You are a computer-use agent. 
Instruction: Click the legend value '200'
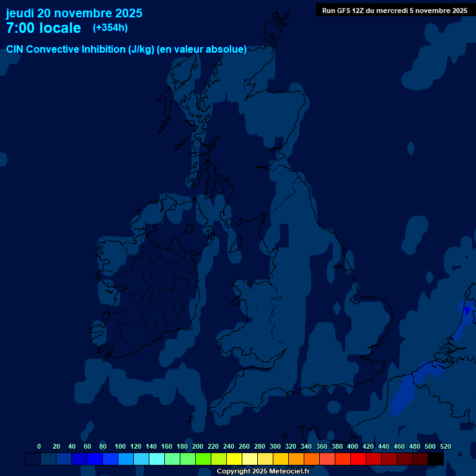coord(198,446)
